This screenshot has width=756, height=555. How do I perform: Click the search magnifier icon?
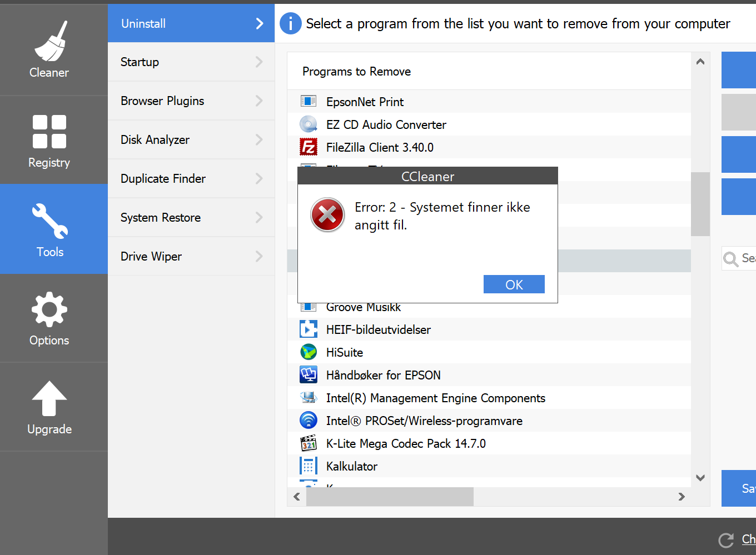730,258
